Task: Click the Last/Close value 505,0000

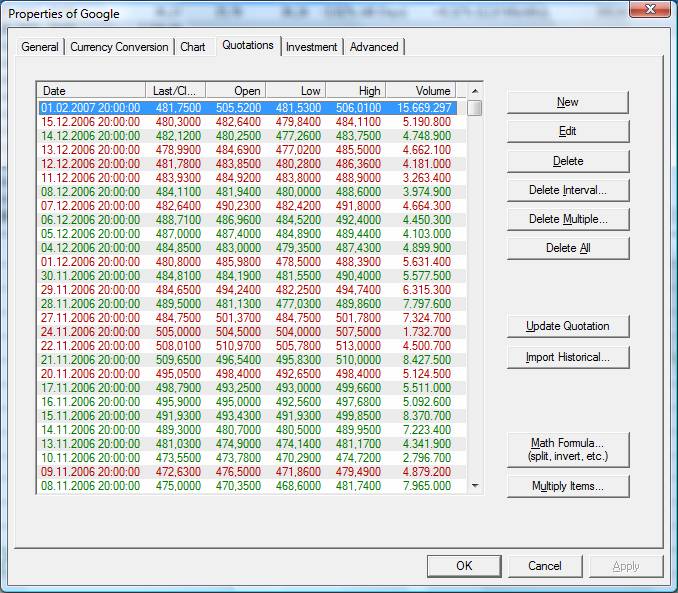Action: [178, 332]
